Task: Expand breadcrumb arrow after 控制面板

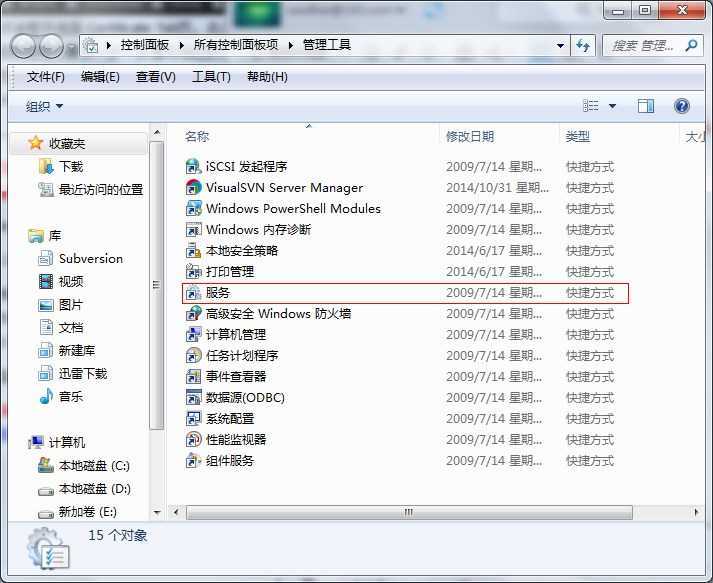Action: [181, 45]
